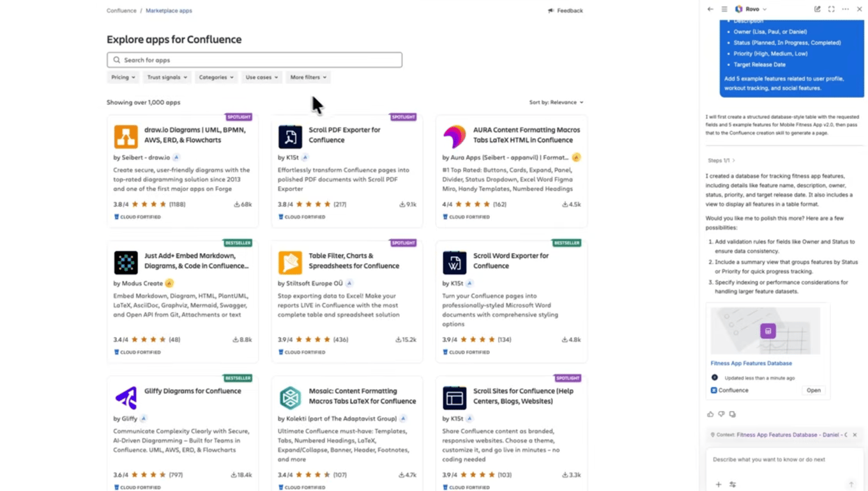Image resolution: width=868 pixels, height=491 pixels.
Task: Copy the Rovo response
Action: [732, 414]
